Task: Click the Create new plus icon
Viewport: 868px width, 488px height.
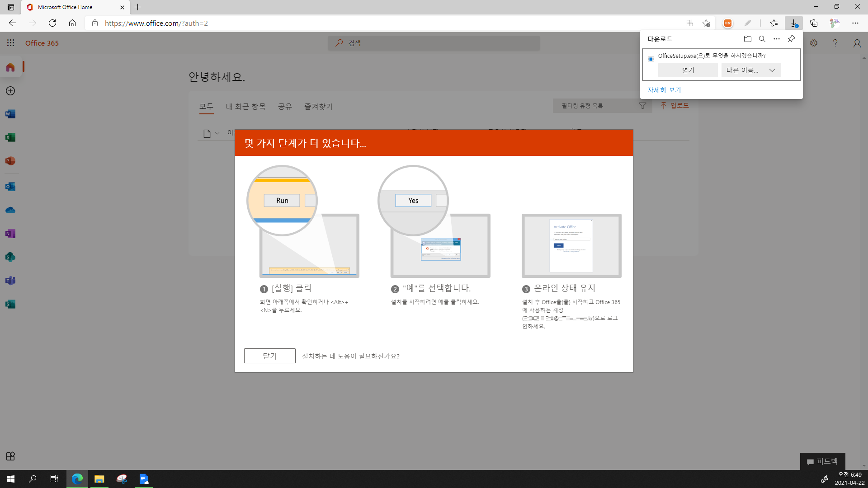Action: point(10,91)
